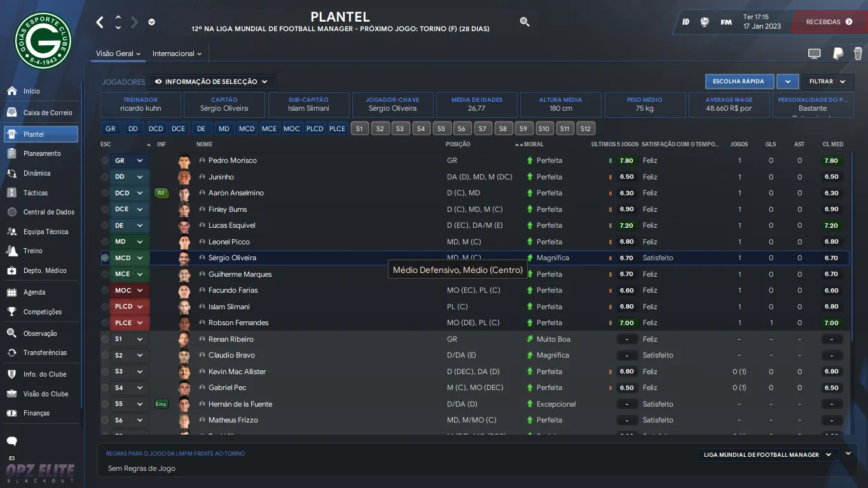Open the Internacional tab menu
The image size is (868, 488).
click(x=177, y=53)
